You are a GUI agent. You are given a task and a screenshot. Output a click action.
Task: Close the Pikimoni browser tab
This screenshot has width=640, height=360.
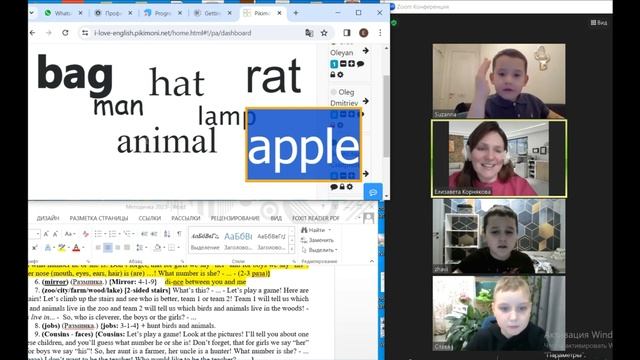(x=279, y=13)
